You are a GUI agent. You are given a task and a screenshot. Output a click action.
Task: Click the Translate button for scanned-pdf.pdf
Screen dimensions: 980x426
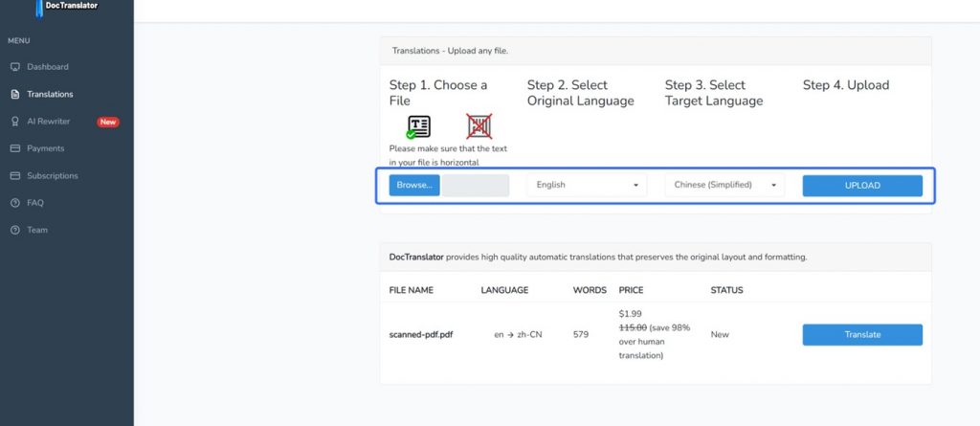click(861, 335)
